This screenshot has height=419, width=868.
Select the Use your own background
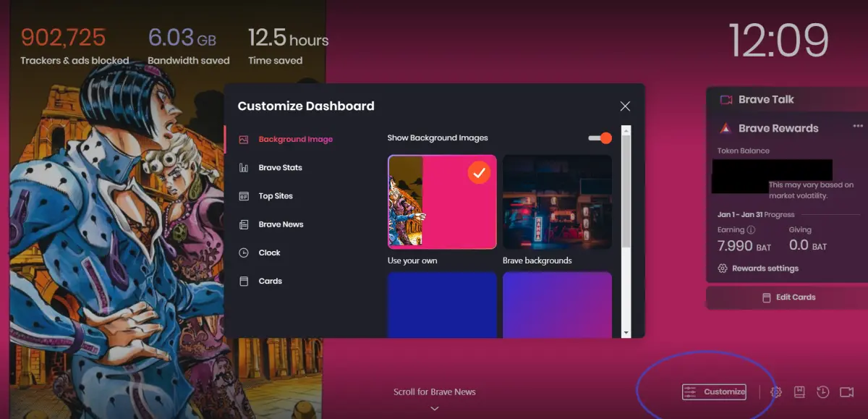coord(442,202)
